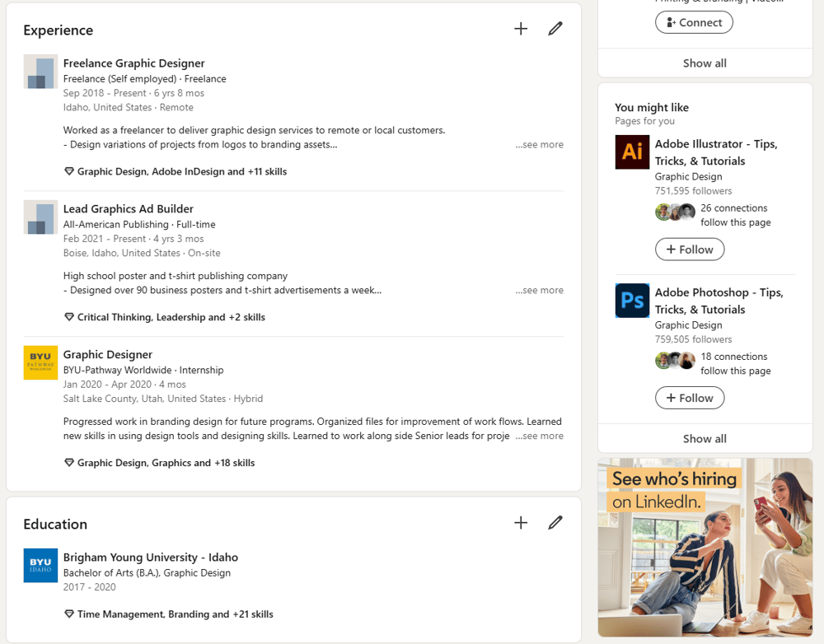
Task: Click 751,595 followers text
Action: click(693, 191)
